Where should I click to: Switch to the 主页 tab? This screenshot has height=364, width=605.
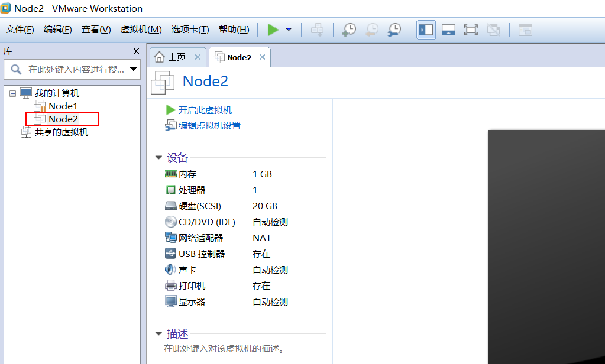tap(176, 57)
